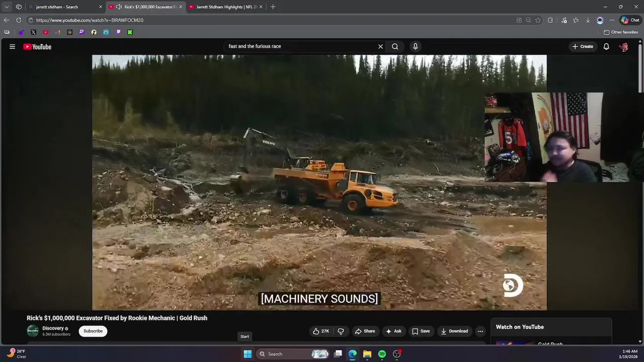
Task: Click the video title text
Action: tap(117, 318)
